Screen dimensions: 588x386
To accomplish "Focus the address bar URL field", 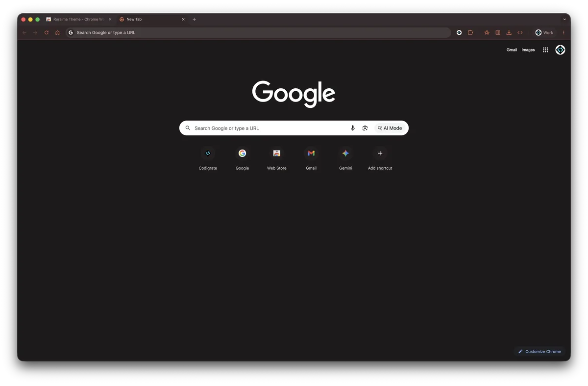I will [258, 33].
